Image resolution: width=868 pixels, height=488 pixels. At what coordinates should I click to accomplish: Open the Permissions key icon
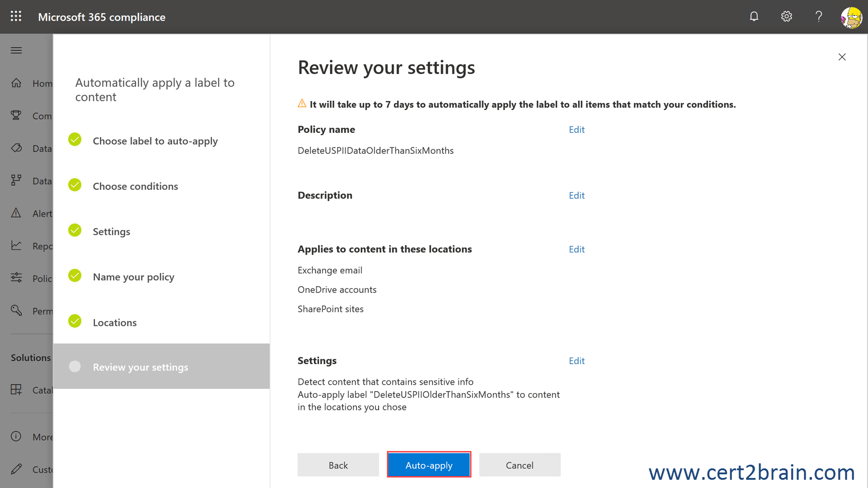(x=16, y=310)
